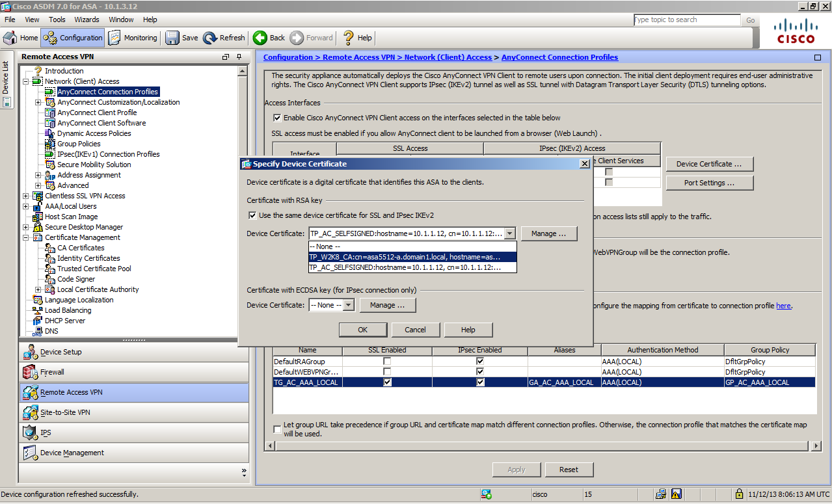
Task: Open the Configuration view
Action: (x=73, y=38)
